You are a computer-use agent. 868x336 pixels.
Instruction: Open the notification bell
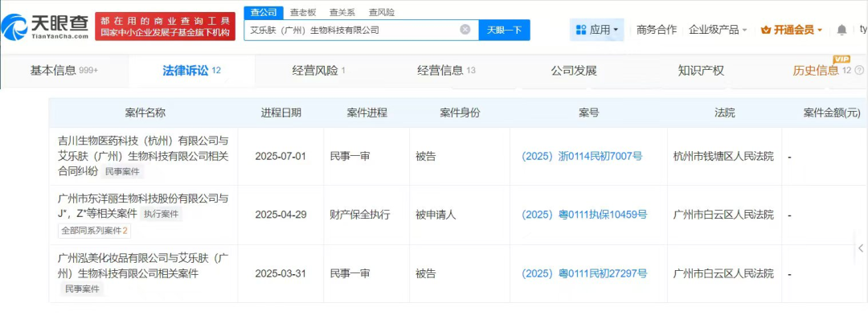[x=842, y=30]
